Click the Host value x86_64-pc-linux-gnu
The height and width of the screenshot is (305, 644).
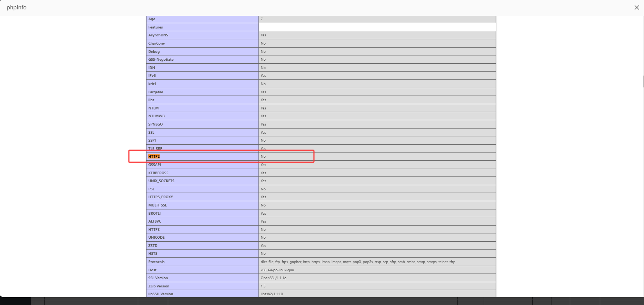pos(277,270)
